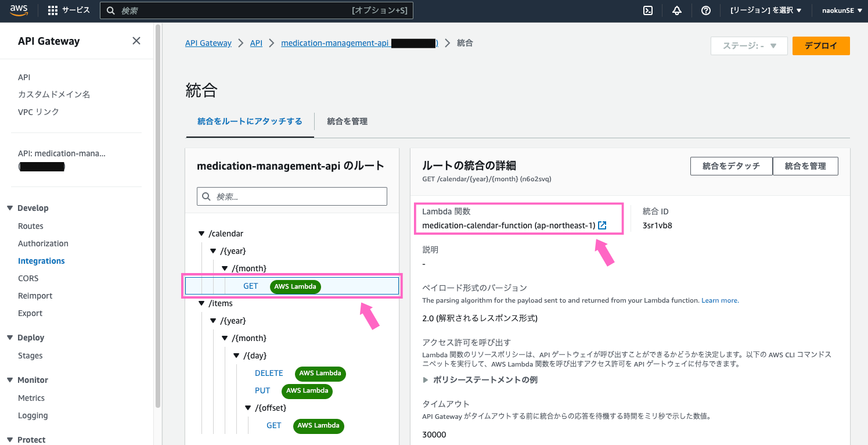This screenshot has height=445, width=868.
Task: Open the サービス grid menu
Action: (x=69, y=10)
